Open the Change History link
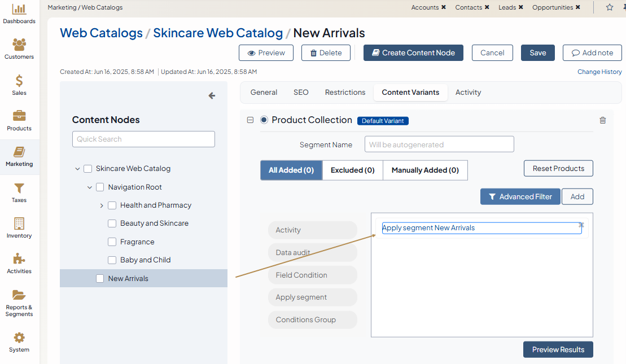The height and width of the screenshot is (364, 626). click(599, 72)
